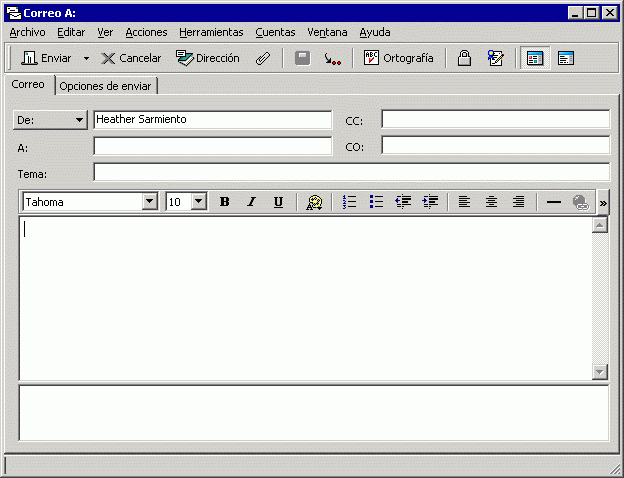Click the CO: blind copy field
Image resolution: width=624 pixels, height=478 pixels.
click(495, 145)
